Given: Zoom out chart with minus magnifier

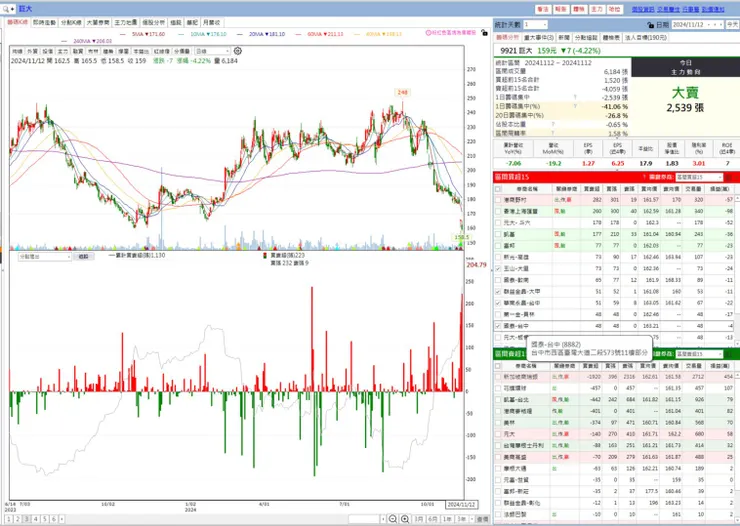Looking at the screenshot, I should (x=393, y=519).
